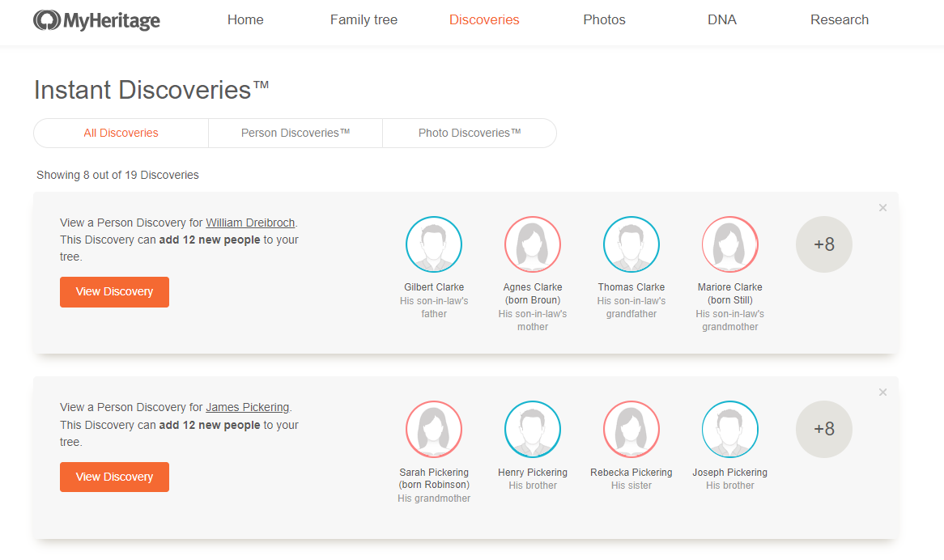Navigate to the Family tree page

point(363,19)
